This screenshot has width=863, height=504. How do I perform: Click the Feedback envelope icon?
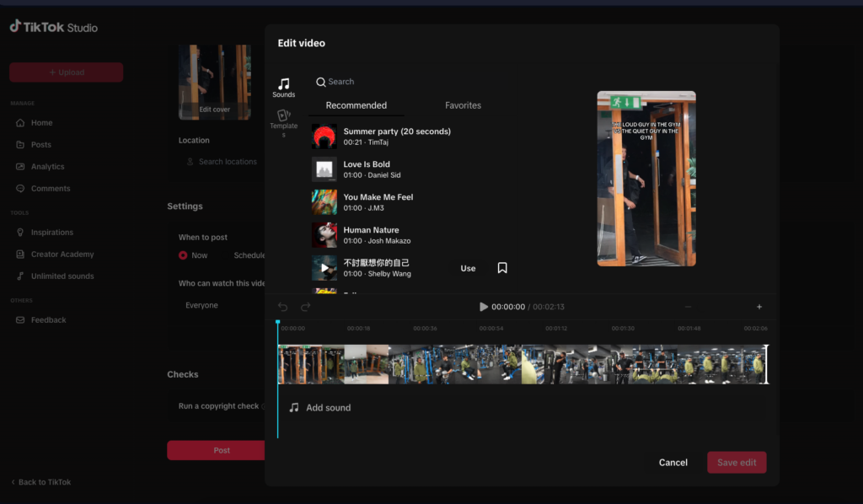[x=20, y=320]
